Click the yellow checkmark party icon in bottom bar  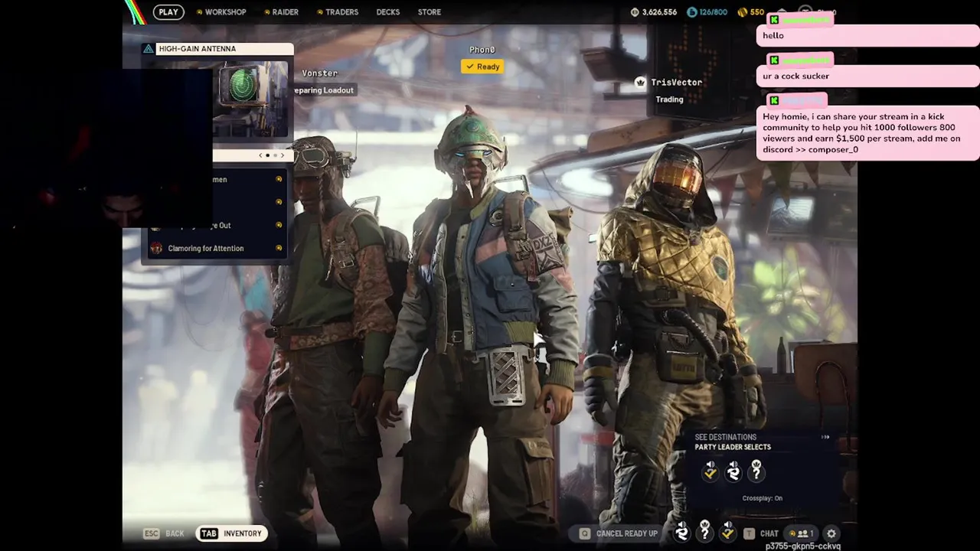727,531
